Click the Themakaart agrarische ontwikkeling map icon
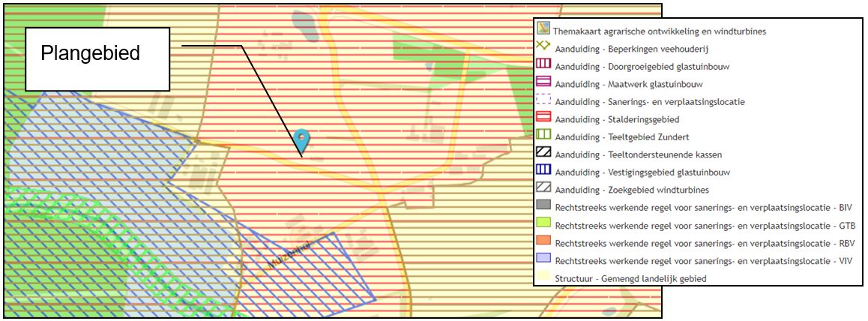This screenshot has width=868, height=321. [543, 28]
